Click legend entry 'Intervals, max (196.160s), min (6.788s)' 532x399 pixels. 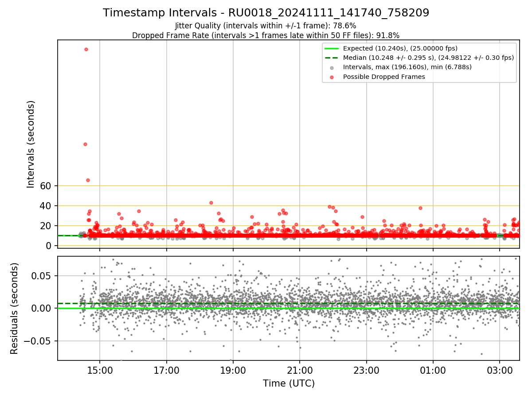coord(407,67)
